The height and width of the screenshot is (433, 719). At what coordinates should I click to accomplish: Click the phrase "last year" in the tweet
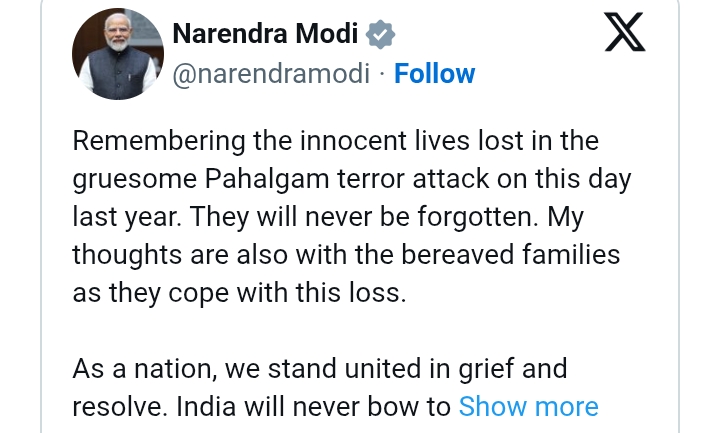point(126,217)
